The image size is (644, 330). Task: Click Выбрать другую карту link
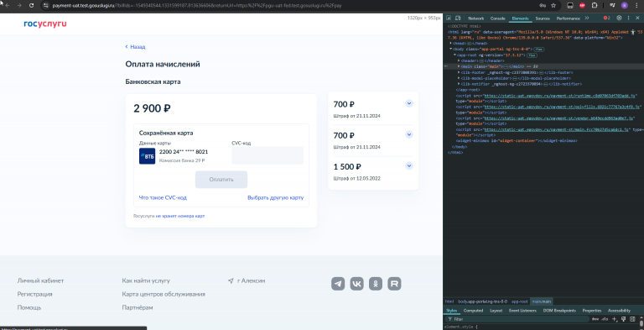pos(276,198)
